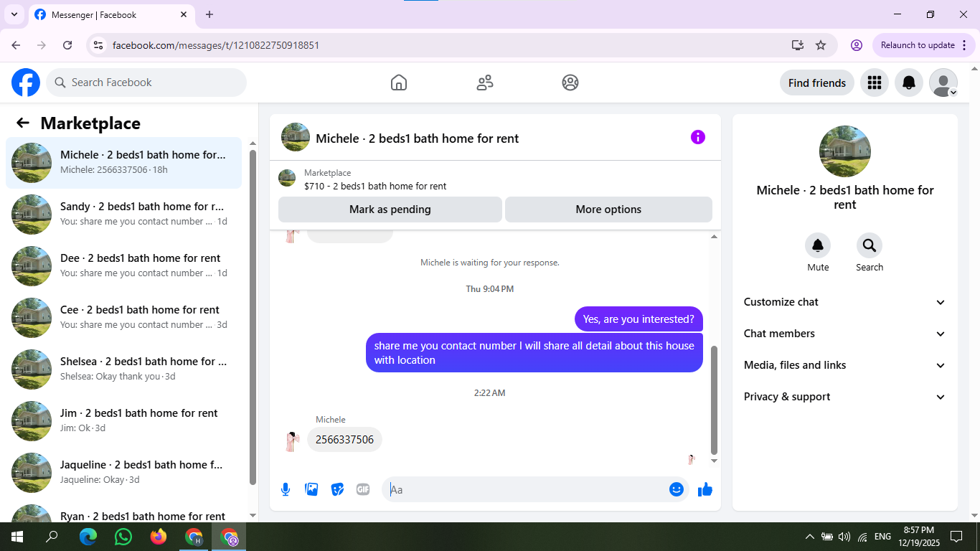Screen dimensions: 980x551
Task: Open the Facebook menu grid icon
Action: coord(874,83)
